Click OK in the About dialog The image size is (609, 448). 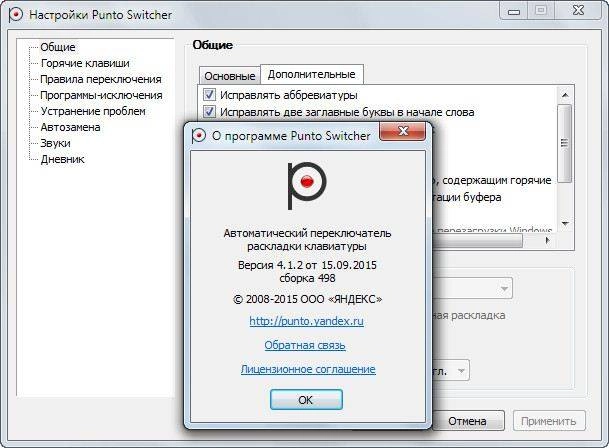pyautogui.click(x=306, y=400)
